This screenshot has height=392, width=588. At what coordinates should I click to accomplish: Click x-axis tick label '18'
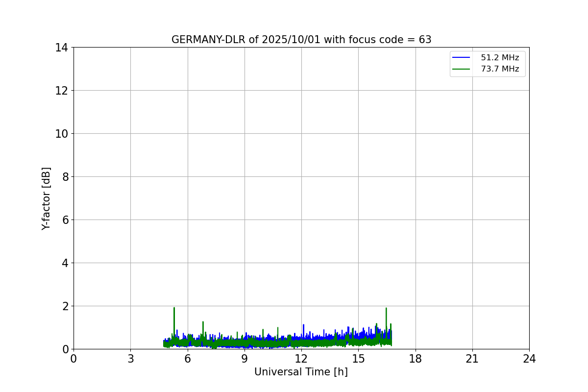[416, 359]
